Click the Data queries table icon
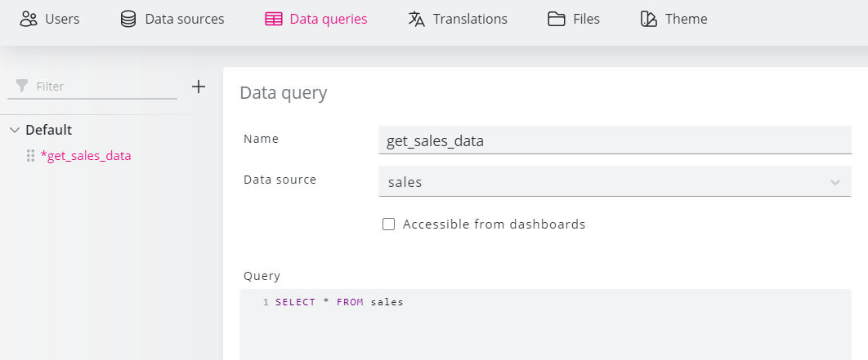Viewport: 868px width, 360px height. click(x=274, y=20)
